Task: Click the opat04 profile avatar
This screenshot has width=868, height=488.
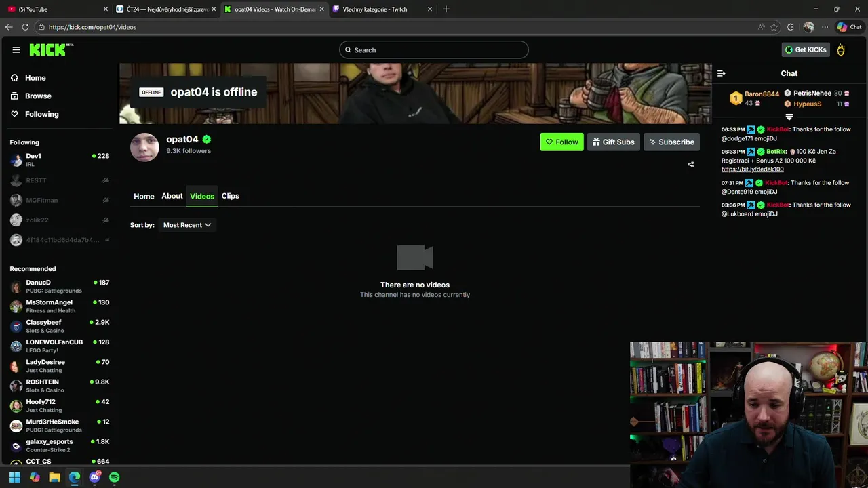Action: [x=144, y=147]
